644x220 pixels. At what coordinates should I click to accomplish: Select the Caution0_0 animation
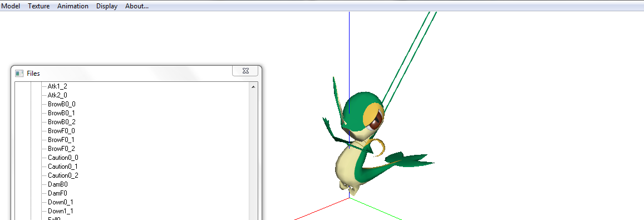click(x=63, y=158)
